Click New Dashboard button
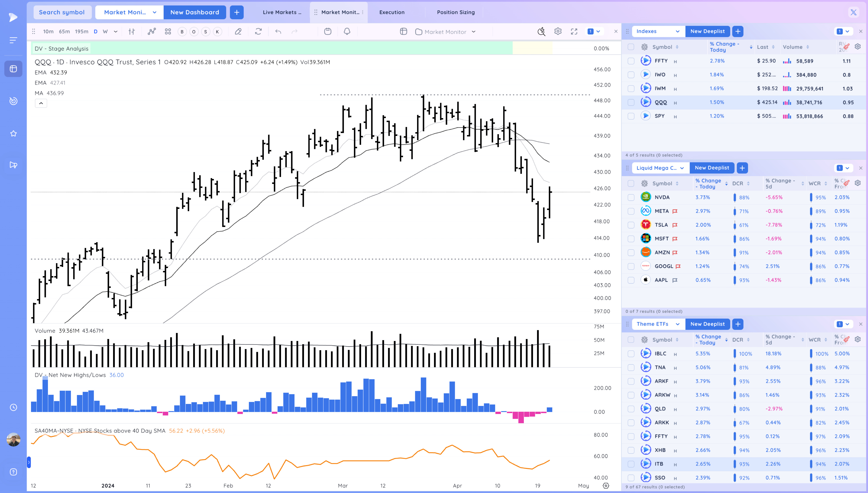 click(195, 12)
